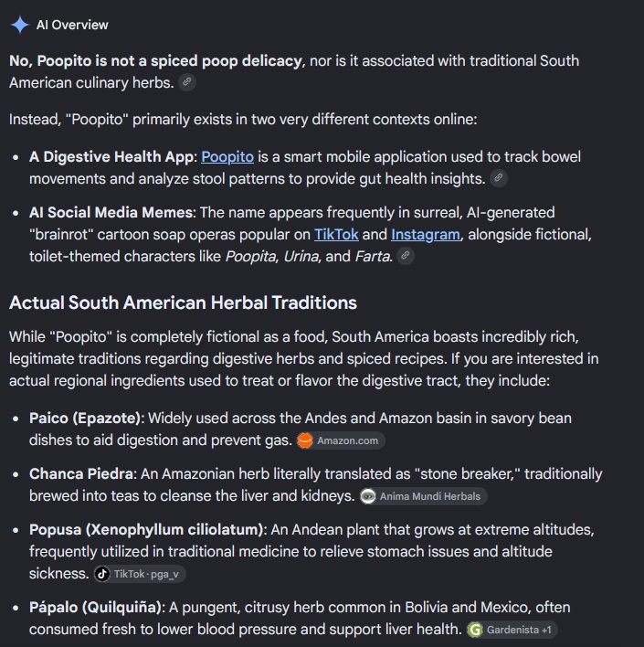Open the citation link icon after 'culinary herbs.'
Viewport: 644px width, 647px height.
click(187, 82)
